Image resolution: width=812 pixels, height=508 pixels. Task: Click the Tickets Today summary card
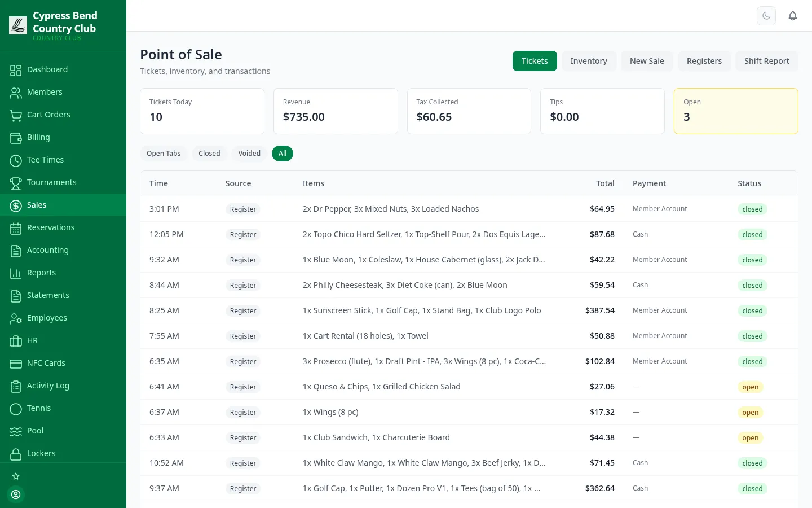click(202, 111)
